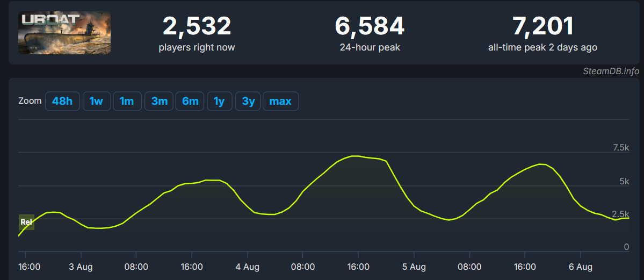Click the highest peak of the chart line
This screenshot has width=644, height=280.
tap(354, 156)
